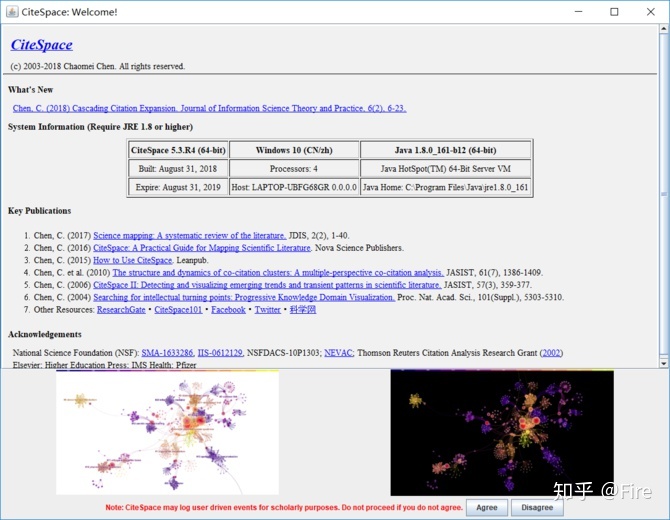The height and width of the screenshot is (520, 670).
Task: Open Searching for intellectual turning points link
Action: point(244,297)
